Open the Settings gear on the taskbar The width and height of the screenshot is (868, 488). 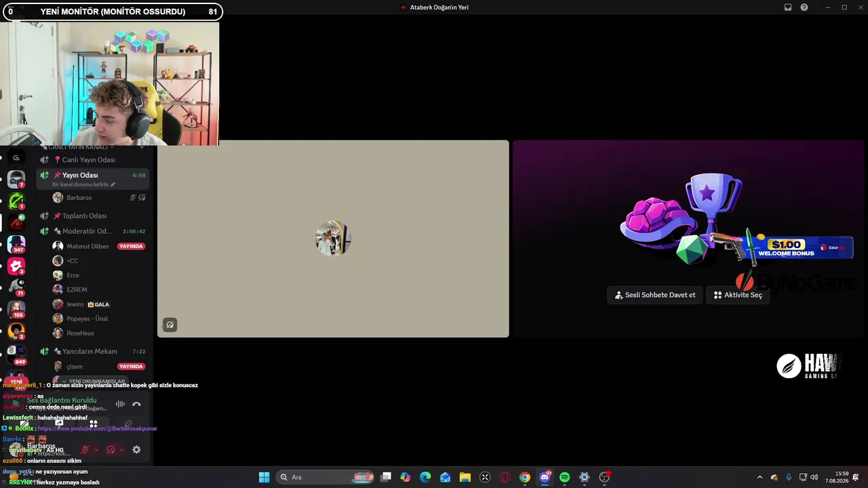[585, 477]
